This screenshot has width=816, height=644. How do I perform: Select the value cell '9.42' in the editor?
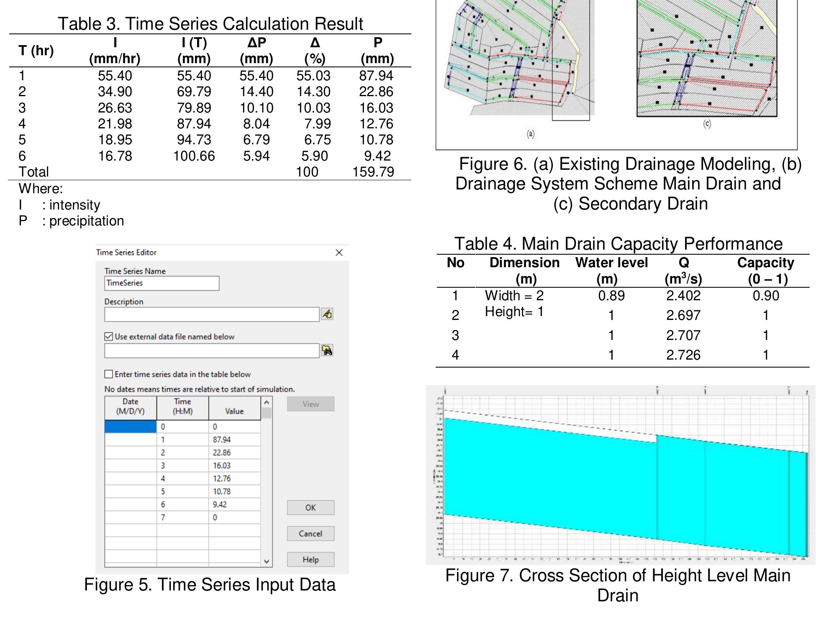point(234,504)
